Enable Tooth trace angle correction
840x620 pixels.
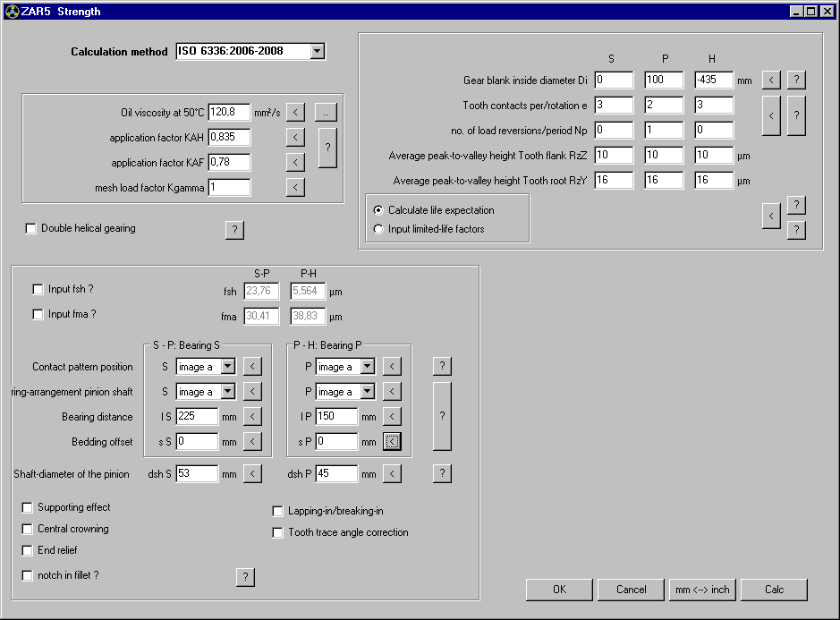(278, 532)
